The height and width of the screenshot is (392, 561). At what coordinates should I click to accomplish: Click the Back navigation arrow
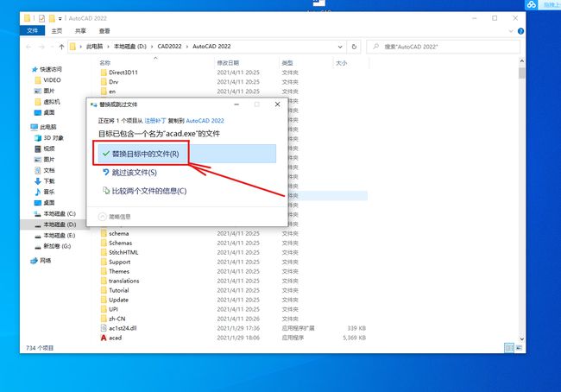click(x=29, y=47)
